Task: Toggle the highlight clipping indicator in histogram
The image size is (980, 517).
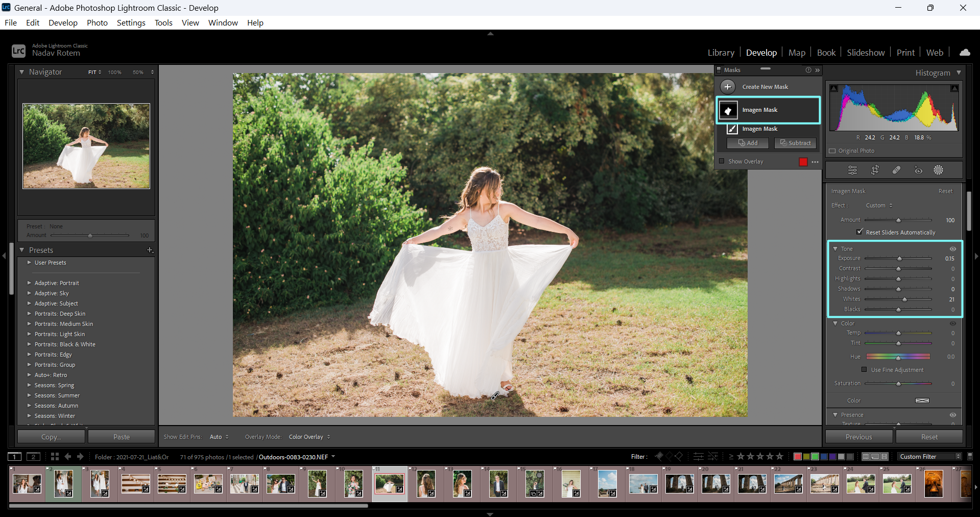Action: tap(954, 88)
